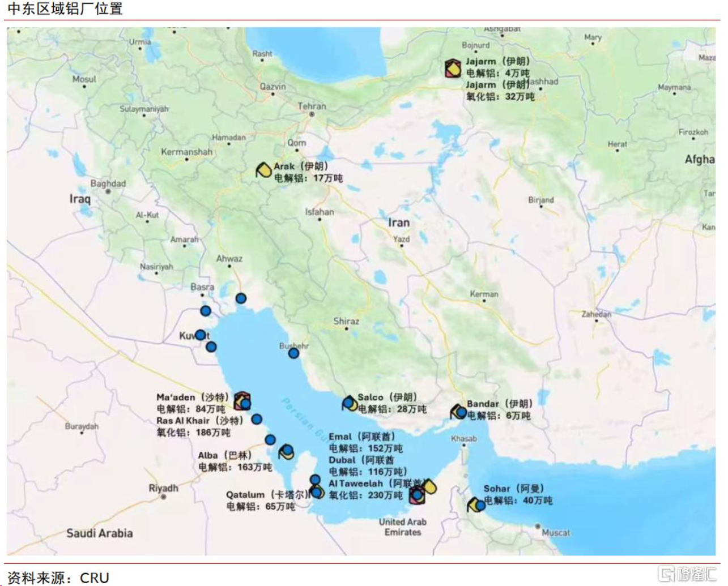
Task: Select the Muscat city label
Action: click(555, 533)
